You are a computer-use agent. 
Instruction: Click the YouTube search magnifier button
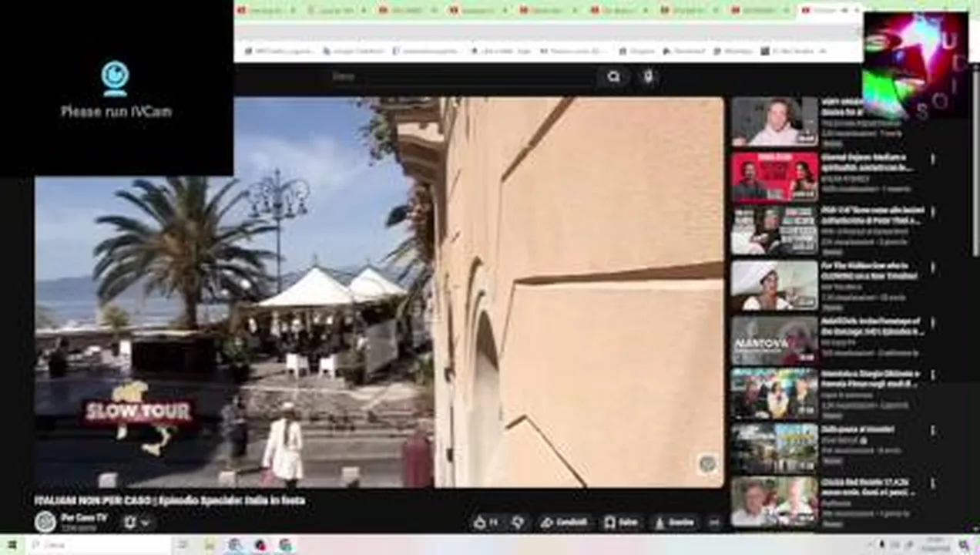point(613,76)
